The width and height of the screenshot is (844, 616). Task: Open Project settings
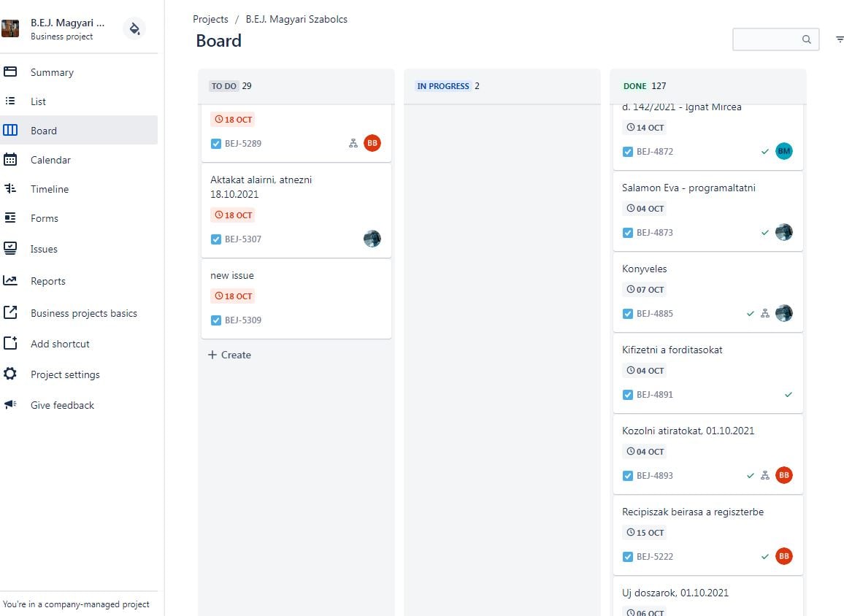(79, 374)
